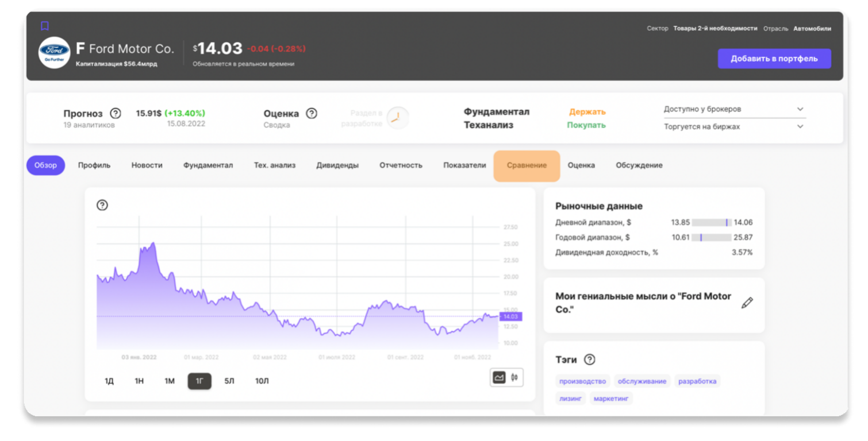Click the Ford Go Further logo
Screen dimensions: 868x441
click(54, 53)
